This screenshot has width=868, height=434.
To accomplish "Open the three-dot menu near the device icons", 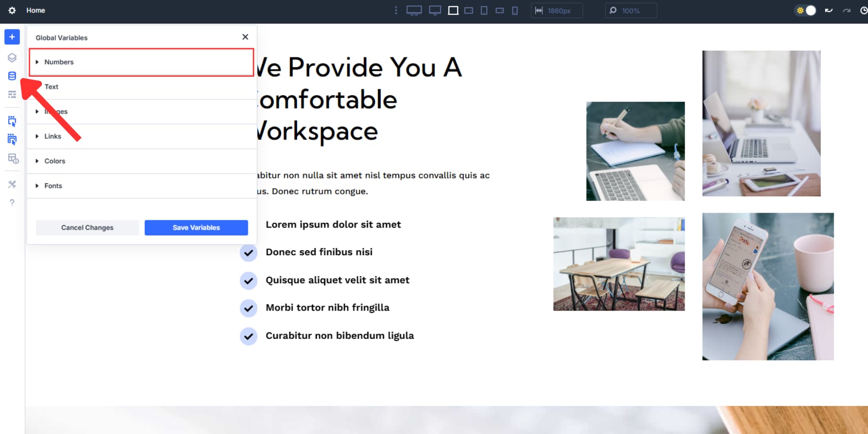I will tap(395, 10).
